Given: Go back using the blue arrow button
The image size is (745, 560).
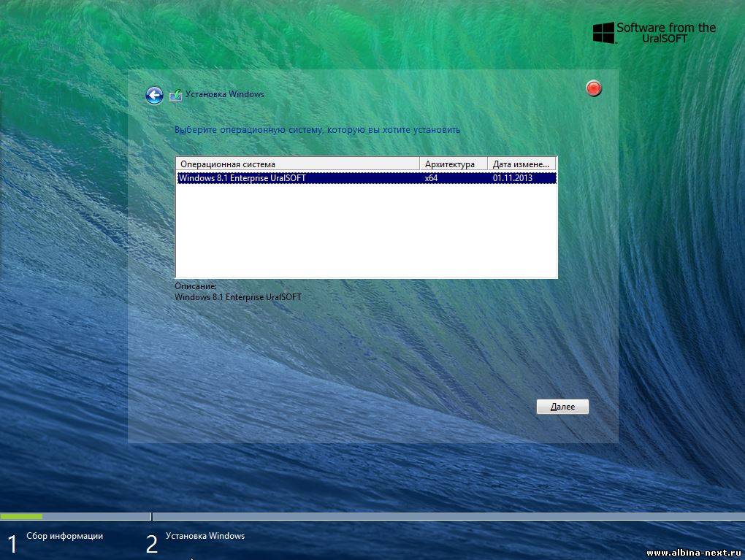Looking at the screenshot, I should (x=154, y=96).
